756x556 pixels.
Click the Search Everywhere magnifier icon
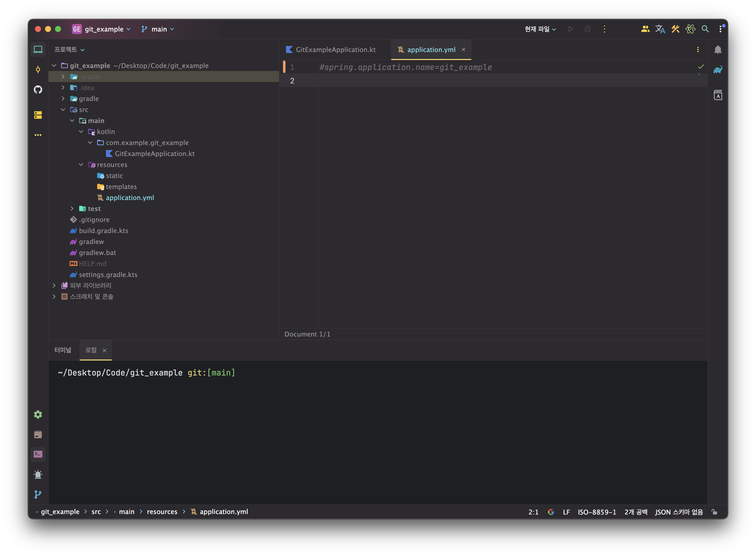coord(705,29)
